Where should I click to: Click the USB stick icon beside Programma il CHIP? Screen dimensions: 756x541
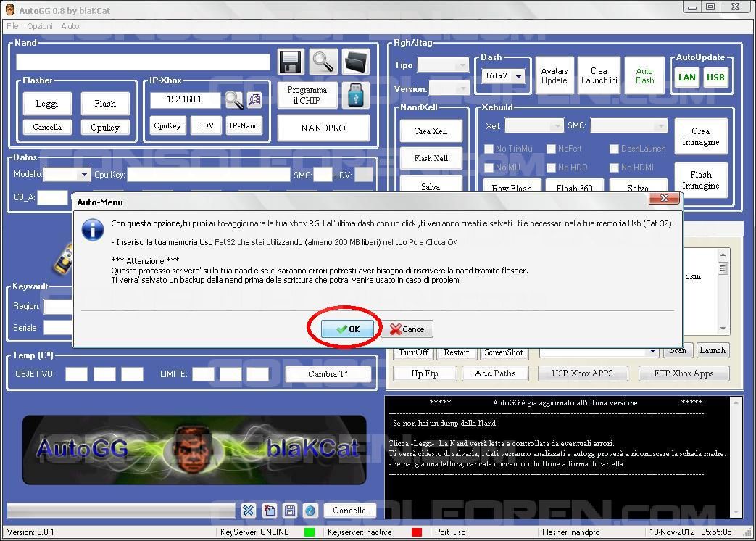point(355,95)
